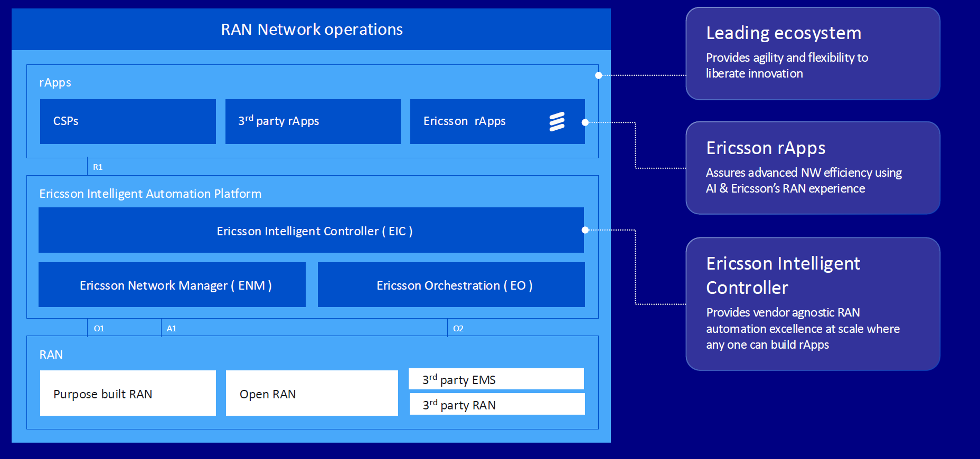Click the O1 interface label
The width and height of the screenshot is (980, 459).
coord(99,329)
